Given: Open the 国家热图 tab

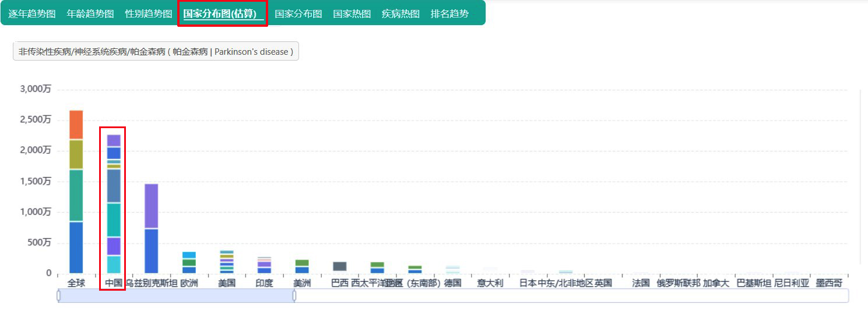Looking at the screenshot, I should (352, 13).
